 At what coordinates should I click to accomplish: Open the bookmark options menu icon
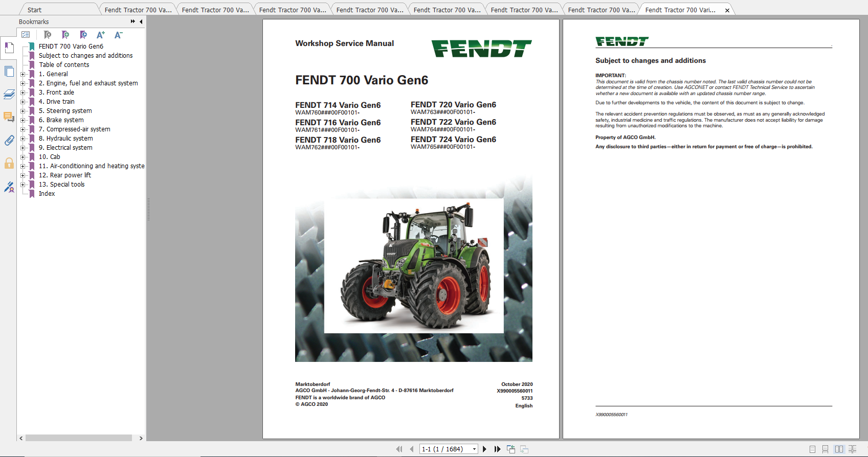[x=26, y=35]
